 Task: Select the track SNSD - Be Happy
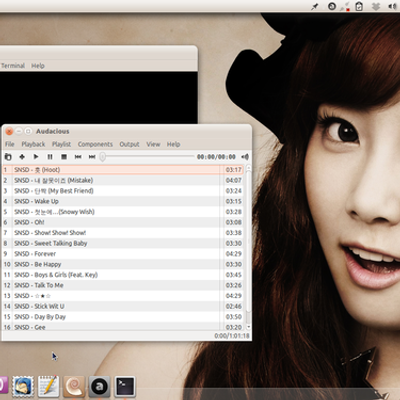click(123, 264)
